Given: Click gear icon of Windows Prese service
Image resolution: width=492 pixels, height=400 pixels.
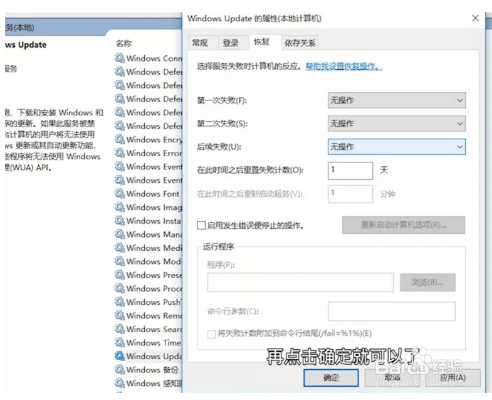Looking at the screenshot, I should [120, 275].
